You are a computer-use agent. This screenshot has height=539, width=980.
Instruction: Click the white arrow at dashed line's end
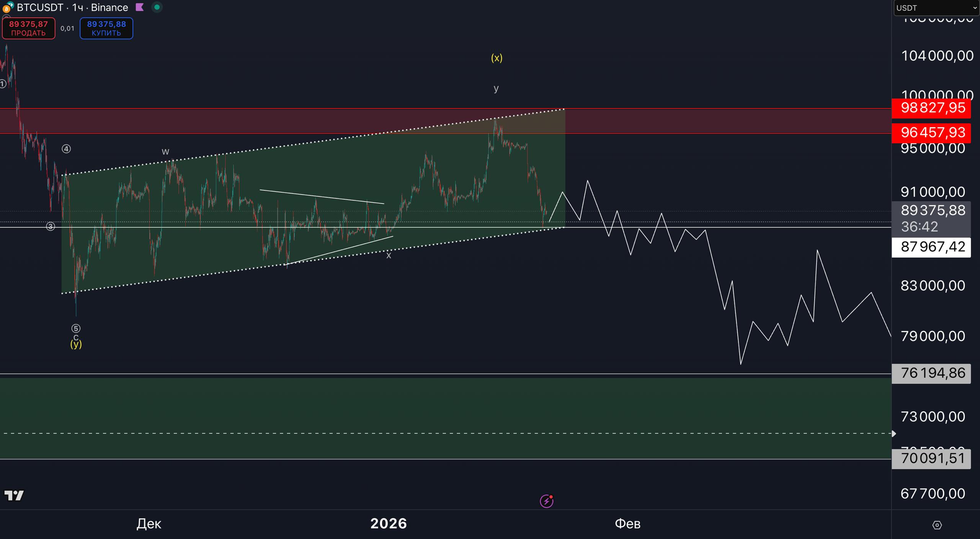[893, 434]
